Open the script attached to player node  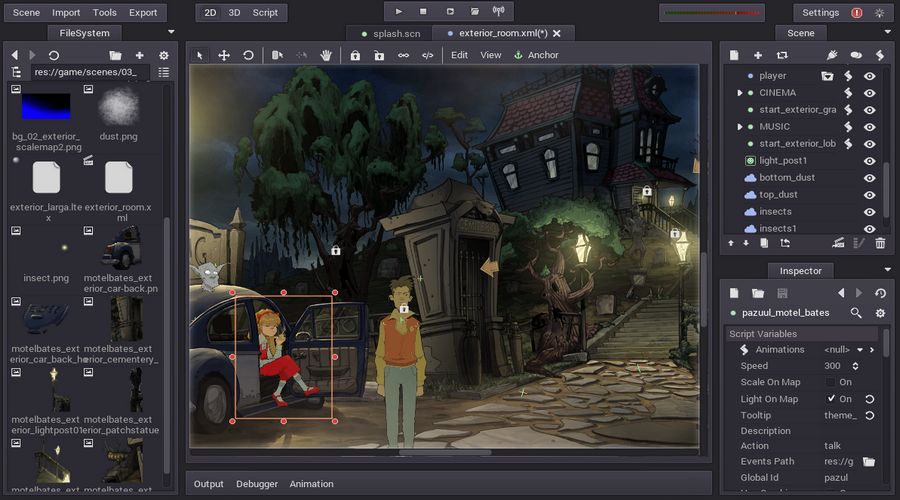click(848, 75)
